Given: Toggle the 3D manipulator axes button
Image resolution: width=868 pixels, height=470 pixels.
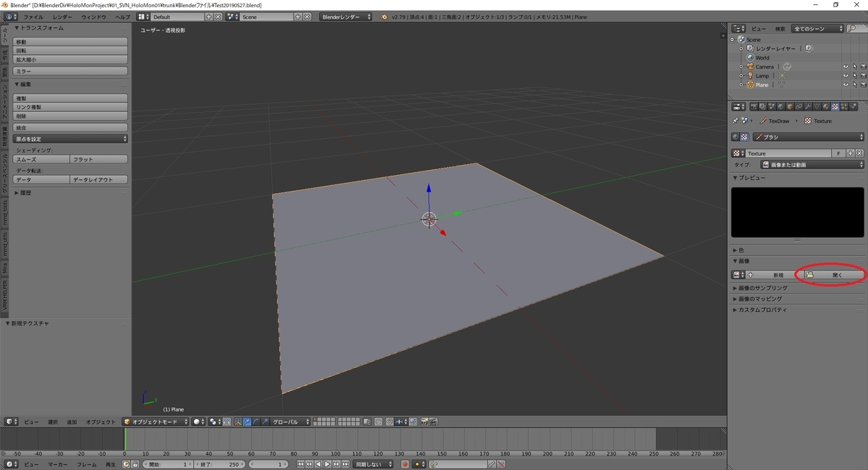Looking at the screenshot, I should click(x=239, y=422).
